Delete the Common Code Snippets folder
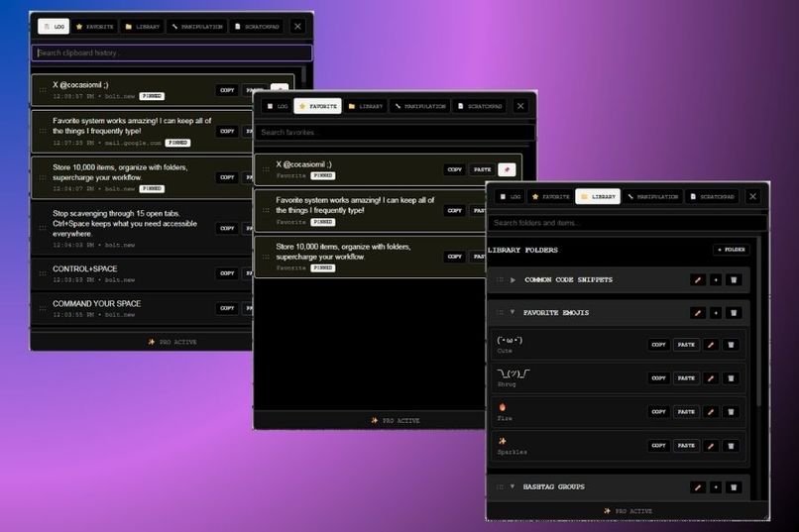Image resolution: width=799 pixels, height=532 pixels. (x=734, y=279)
